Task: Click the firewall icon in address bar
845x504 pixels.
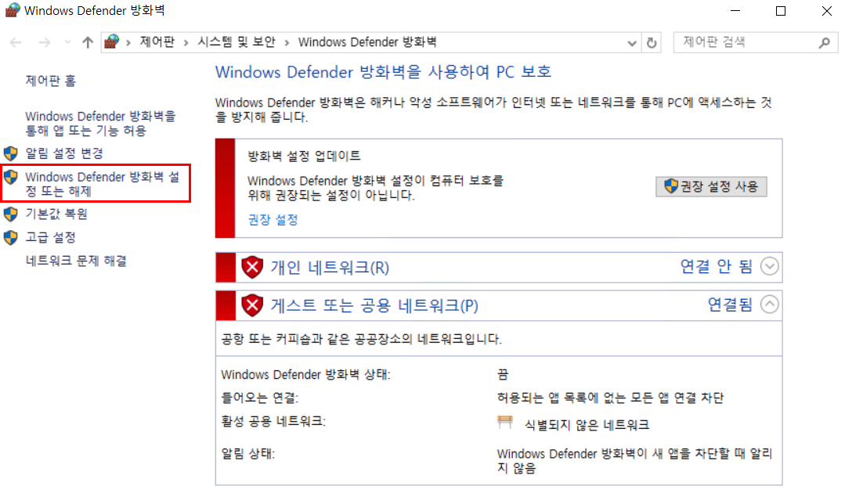Action: coord(112,42)
